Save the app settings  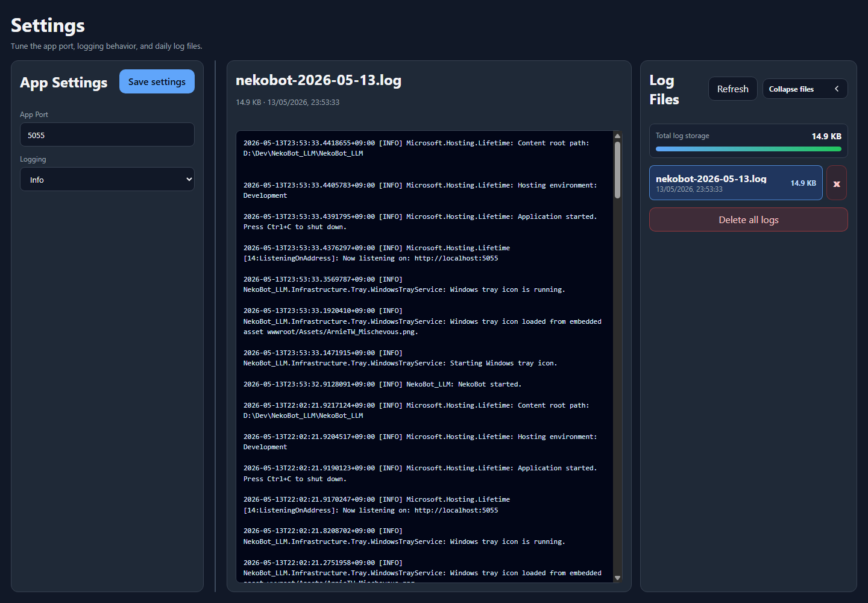157,81
